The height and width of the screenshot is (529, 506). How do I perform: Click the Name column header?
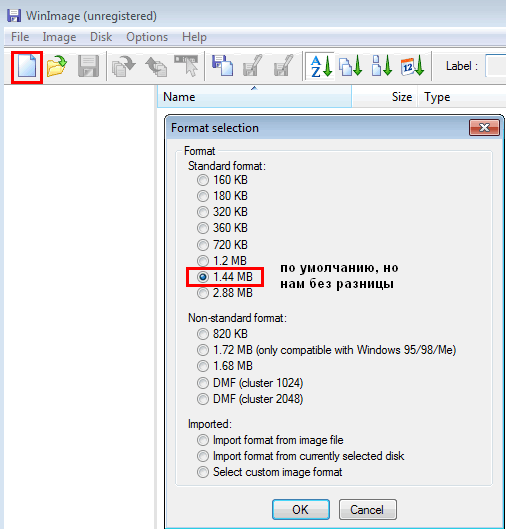point(254,97)
